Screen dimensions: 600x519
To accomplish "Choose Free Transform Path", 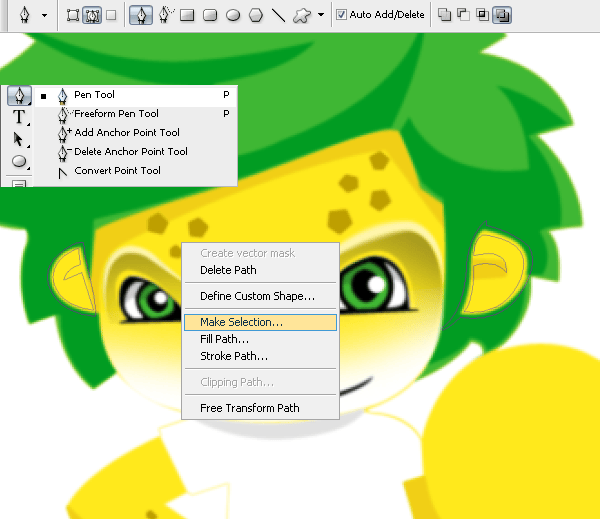I will [x=260, y=408].
